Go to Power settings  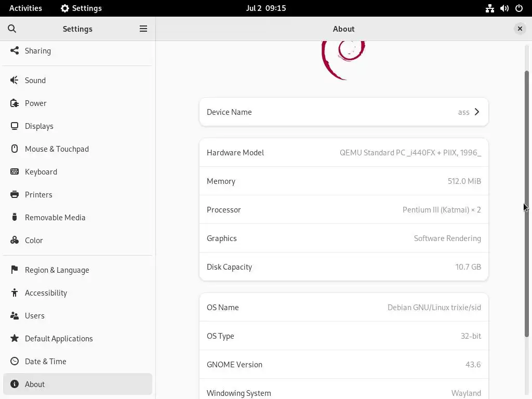click(77, 103)
